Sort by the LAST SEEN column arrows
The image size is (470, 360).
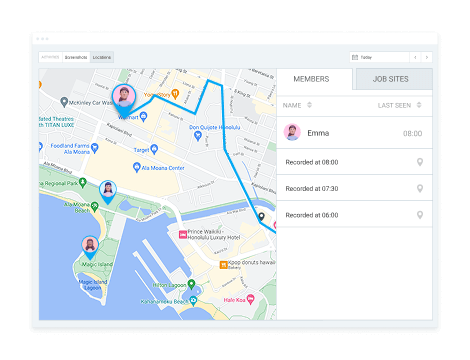[x=419, y=105]
